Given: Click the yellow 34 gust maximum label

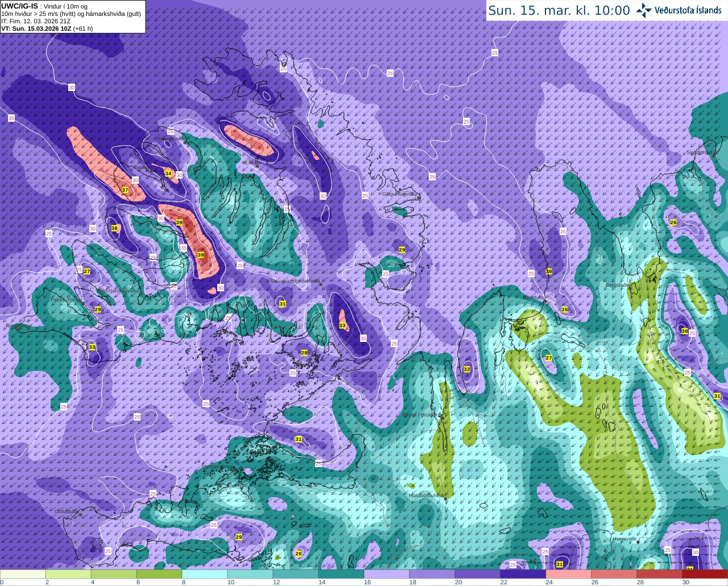Looking at the screenshot, I should [168, 174].
